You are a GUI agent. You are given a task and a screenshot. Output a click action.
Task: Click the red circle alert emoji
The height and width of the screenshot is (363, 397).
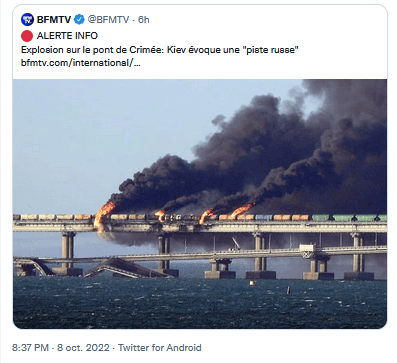click(27, 36)
